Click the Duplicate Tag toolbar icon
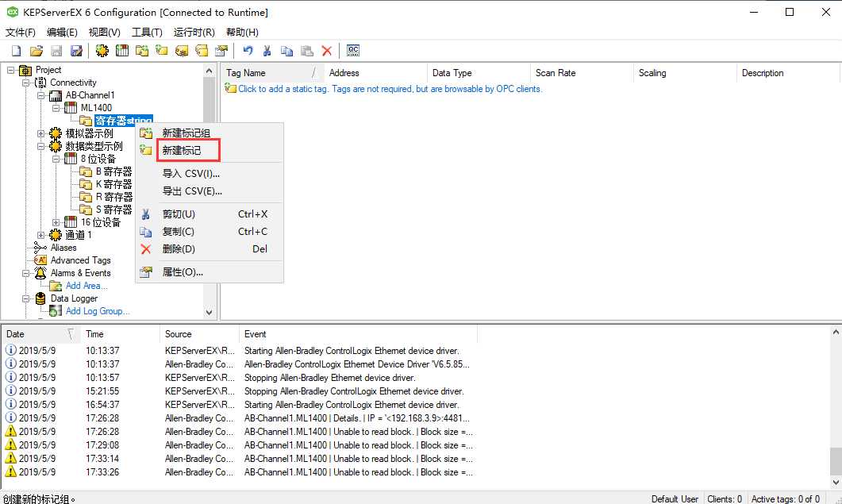The image size is (842, 504). pos(202,51)
